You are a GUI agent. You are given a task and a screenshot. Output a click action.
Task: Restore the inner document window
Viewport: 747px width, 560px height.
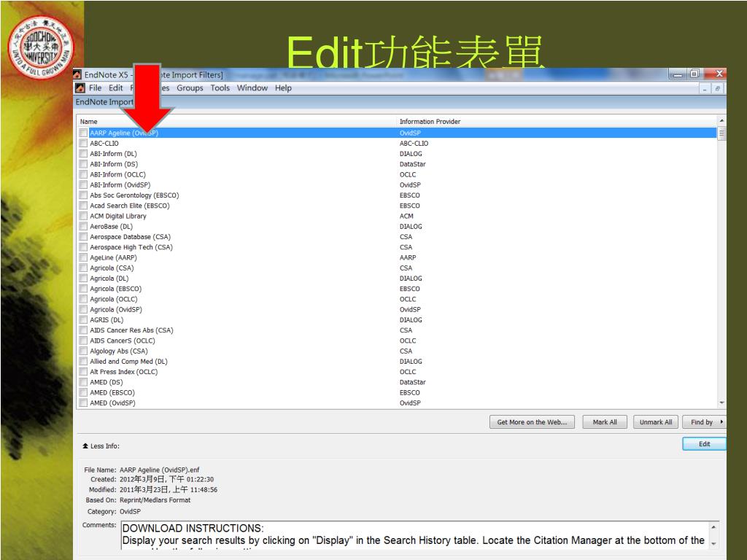[718, 88]
